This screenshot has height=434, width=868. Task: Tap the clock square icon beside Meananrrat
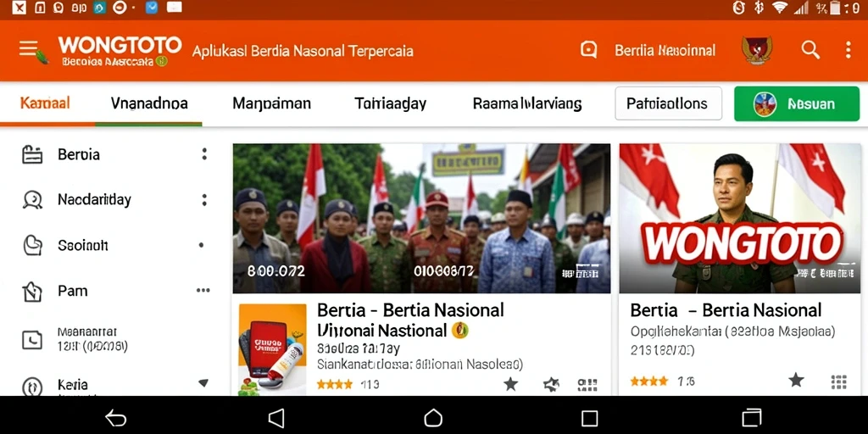[x=32, y=339]
